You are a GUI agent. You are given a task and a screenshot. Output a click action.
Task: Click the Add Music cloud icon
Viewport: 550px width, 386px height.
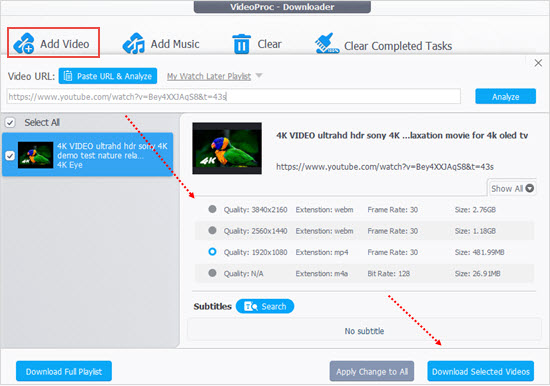click(134, 44)
